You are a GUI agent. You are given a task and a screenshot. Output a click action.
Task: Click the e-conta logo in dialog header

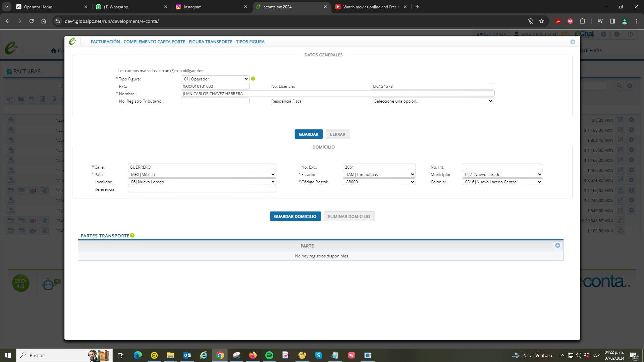72,42
